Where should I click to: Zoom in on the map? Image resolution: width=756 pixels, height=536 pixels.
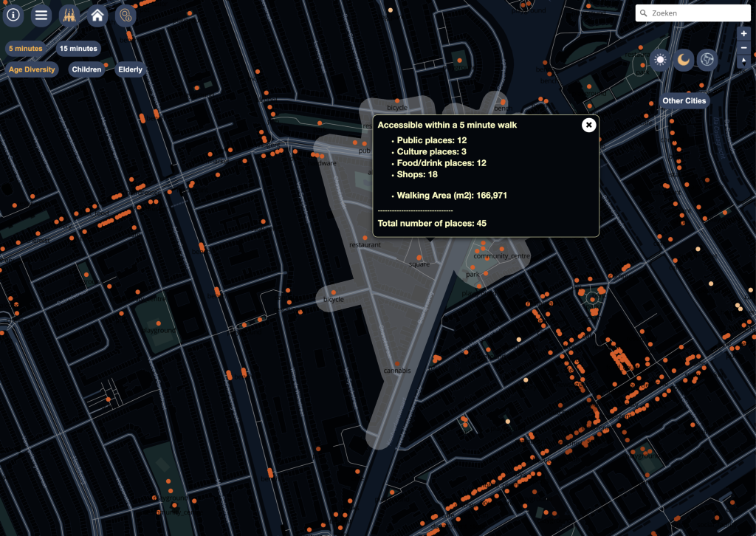click(744, 34)
